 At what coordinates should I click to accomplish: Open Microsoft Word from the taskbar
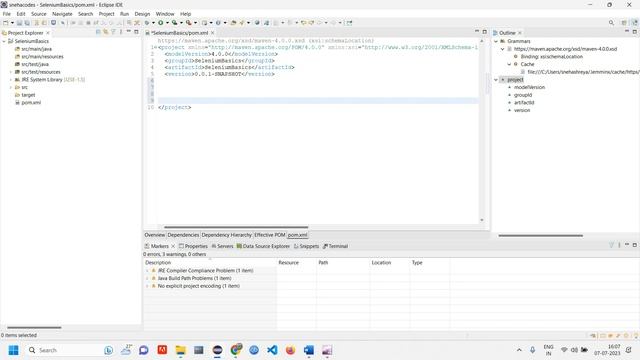click(309, 350)
